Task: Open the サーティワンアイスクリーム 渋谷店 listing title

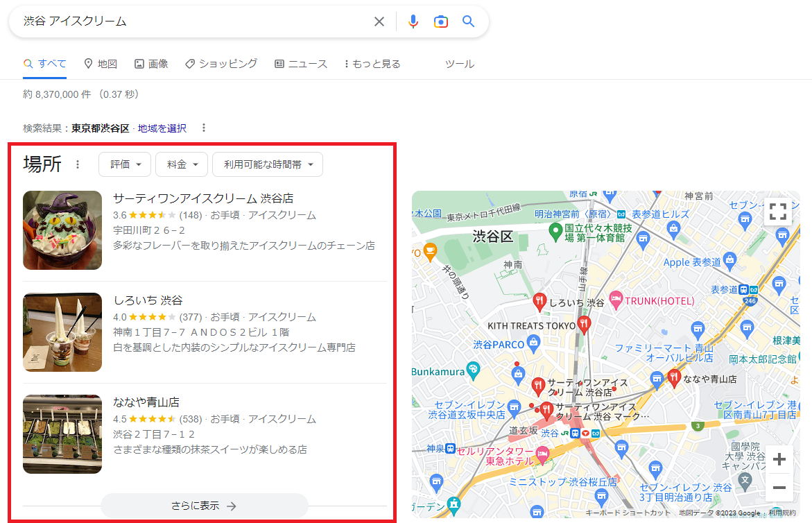Action: pyautogui.click(x=203, y=198)
